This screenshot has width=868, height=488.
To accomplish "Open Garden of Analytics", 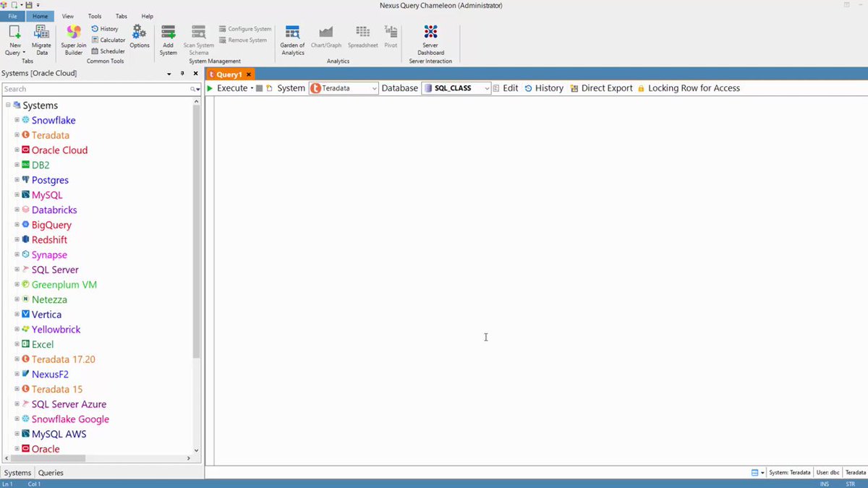I will pyautogui.click(x=292, y=40).
